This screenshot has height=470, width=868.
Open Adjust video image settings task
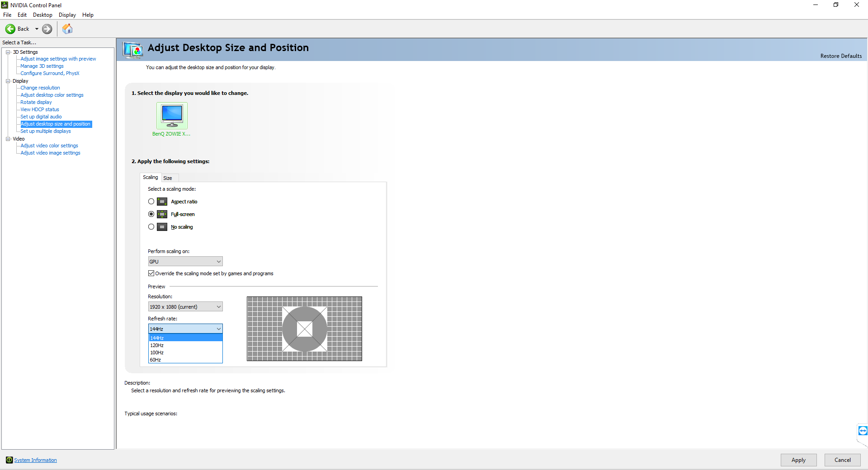coord(51,153)
